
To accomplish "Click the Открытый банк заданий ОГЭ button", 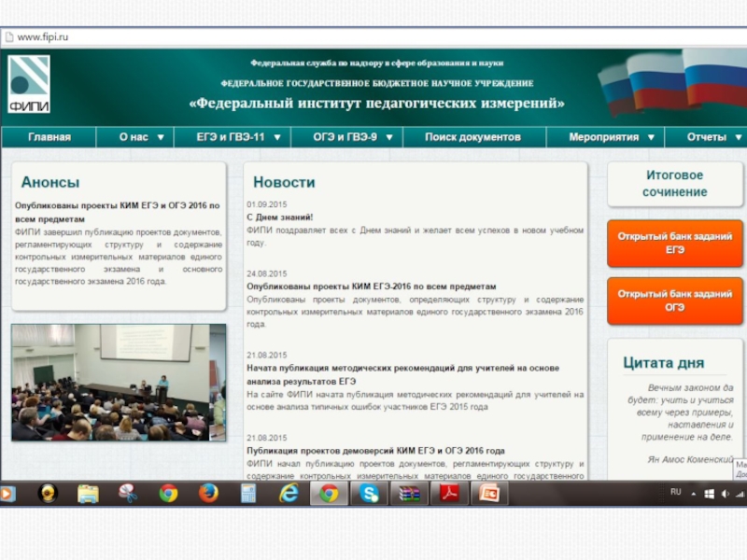I will point(674,301).
